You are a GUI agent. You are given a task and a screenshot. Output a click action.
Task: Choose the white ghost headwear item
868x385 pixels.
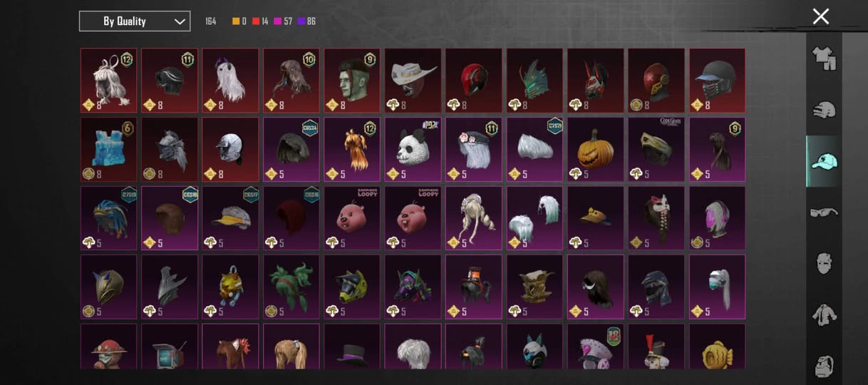[x=230, y=81]
